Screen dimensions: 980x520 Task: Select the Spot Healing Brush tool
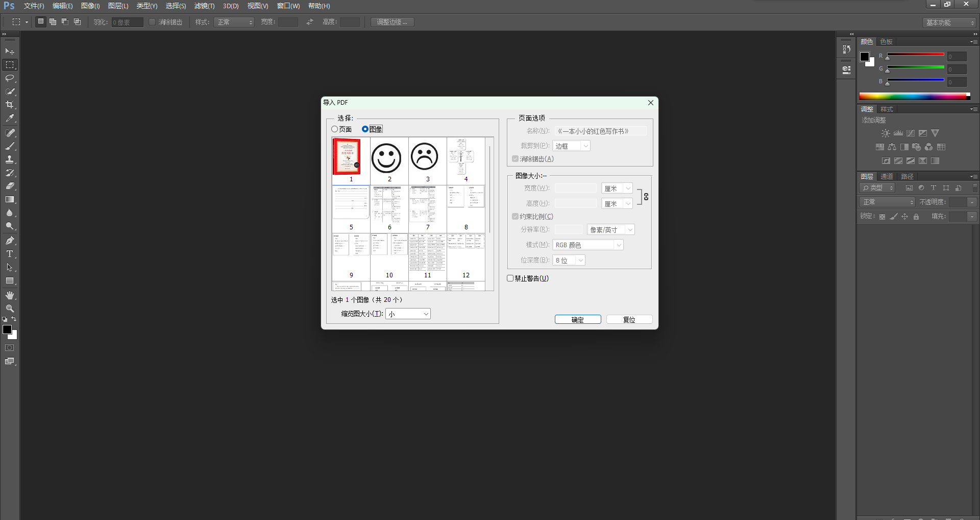pyautogui.click(x=10, y=133)
